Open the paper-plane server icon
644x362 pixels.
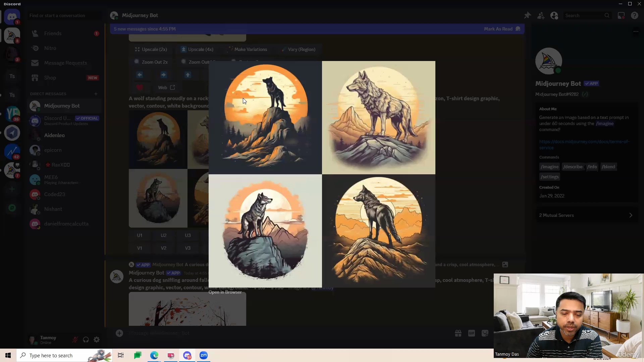pyautogui.click(x=12, y=133)
